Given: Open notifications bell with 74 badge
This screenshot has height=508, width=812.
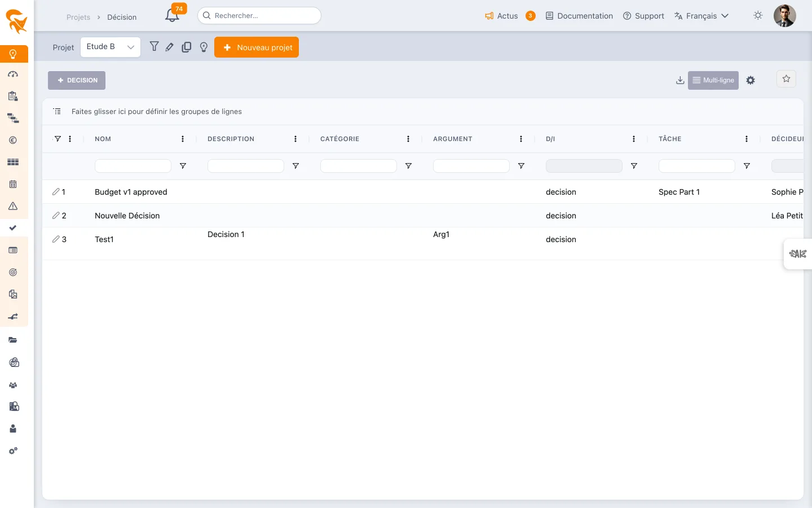Looking at the screenshot, I should click(x=173, y=15).
